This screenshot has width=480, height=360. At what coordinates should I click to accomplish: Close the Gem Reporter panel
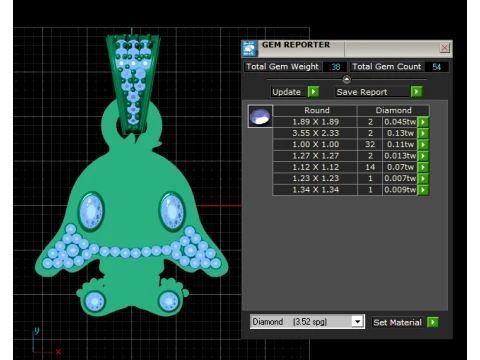[x=444, y=48]
